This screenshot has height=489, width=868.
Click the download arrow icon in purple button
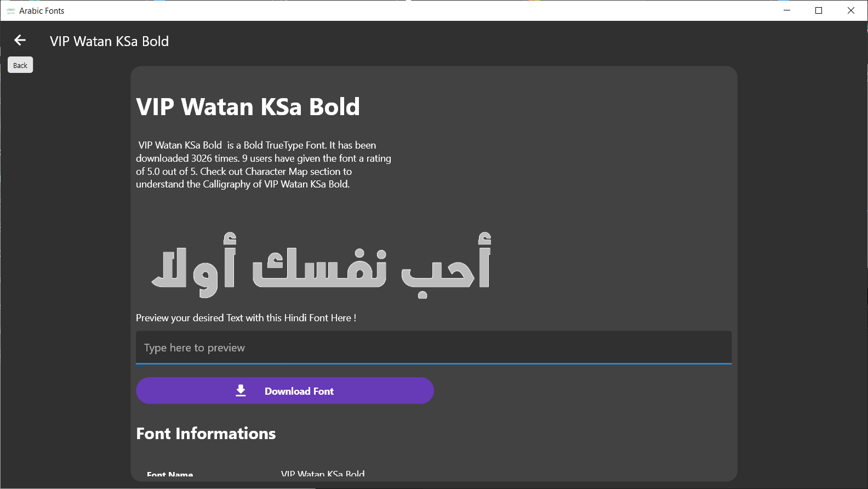tap(241, 390)
